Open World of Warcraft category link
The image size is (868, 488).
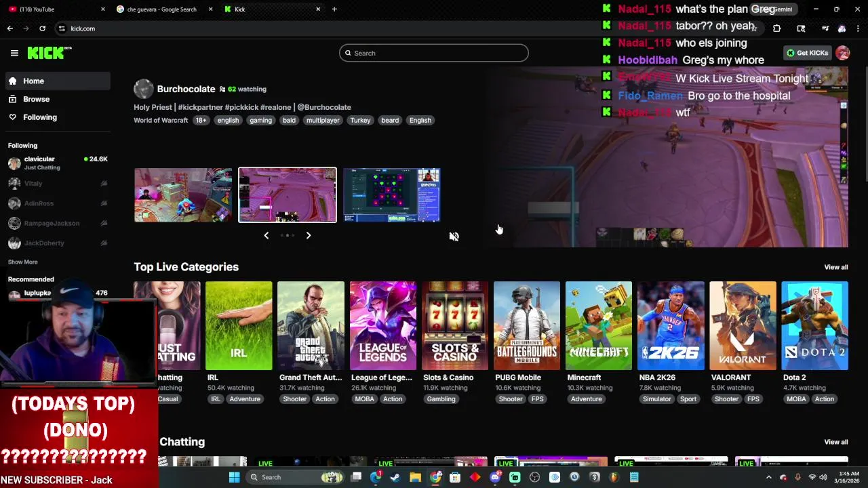pos(161,120)
